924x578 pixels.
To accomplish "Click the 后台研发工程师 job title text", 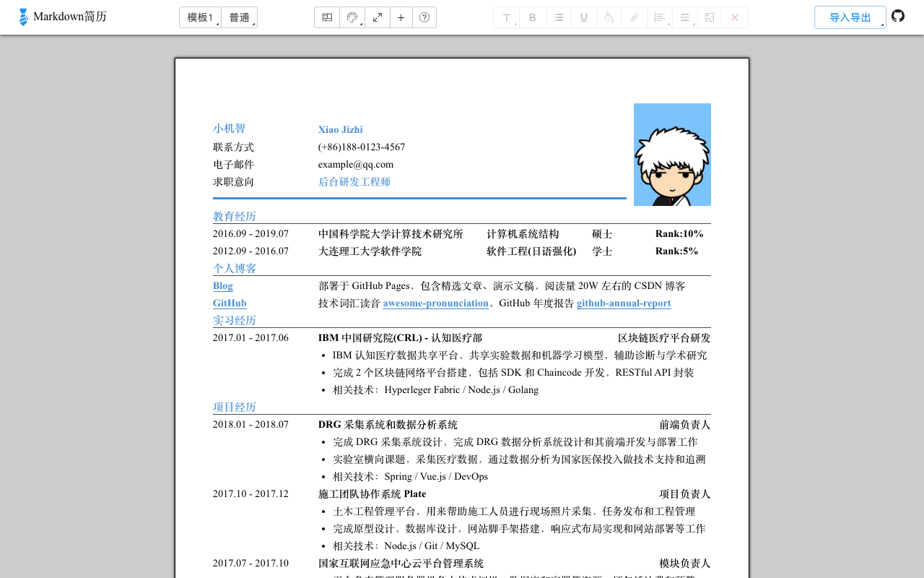I will point(354,182).
